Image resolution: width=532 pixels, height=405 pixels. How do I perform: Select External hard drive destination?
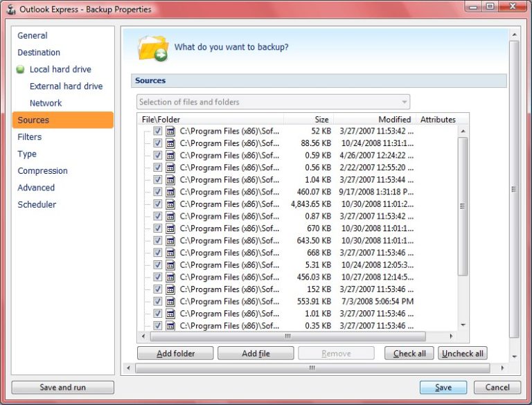(x=66, y=86)
